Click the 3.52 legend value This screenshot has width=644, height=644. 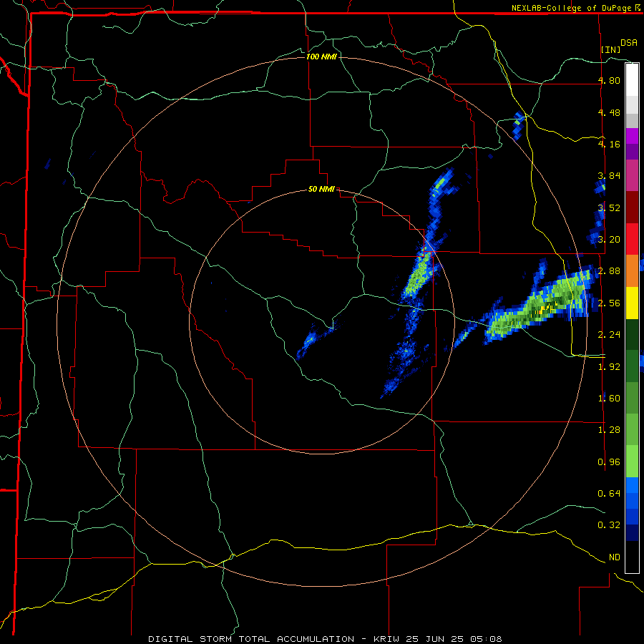coord(609,208)
